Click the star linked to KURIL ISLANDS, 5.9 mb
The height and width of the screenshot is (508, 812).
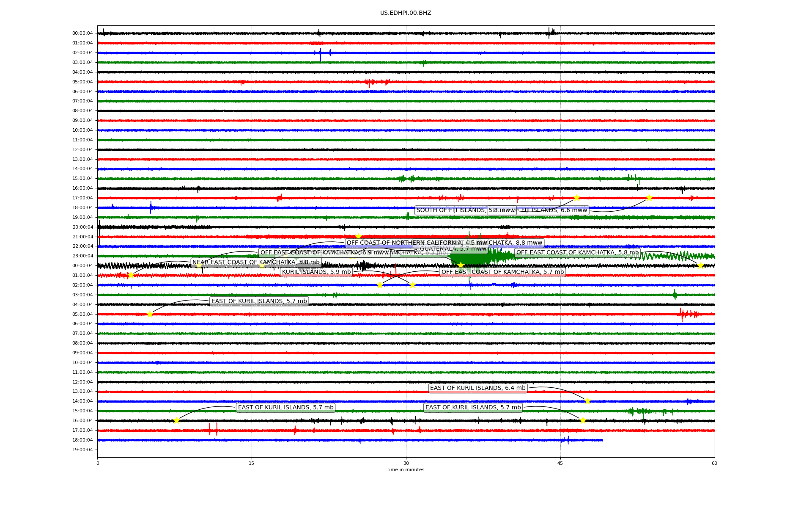(412, 285)
